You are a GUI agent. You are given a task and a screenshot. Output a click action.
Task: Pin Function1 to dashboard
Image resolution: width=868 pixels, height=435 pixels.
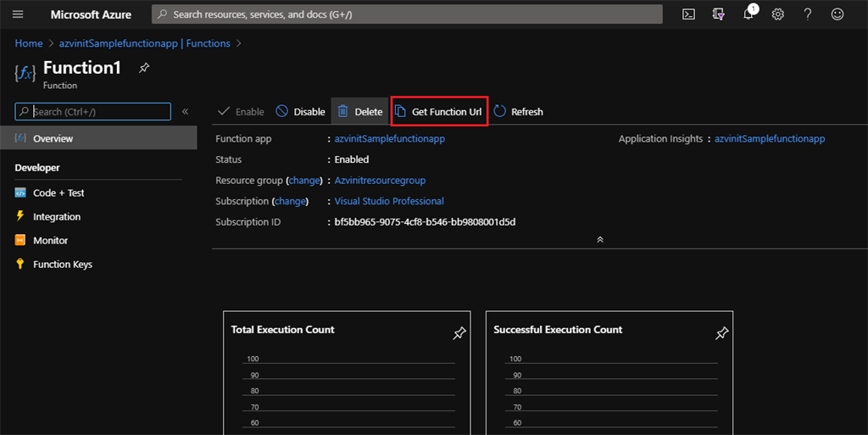(144, 68)
